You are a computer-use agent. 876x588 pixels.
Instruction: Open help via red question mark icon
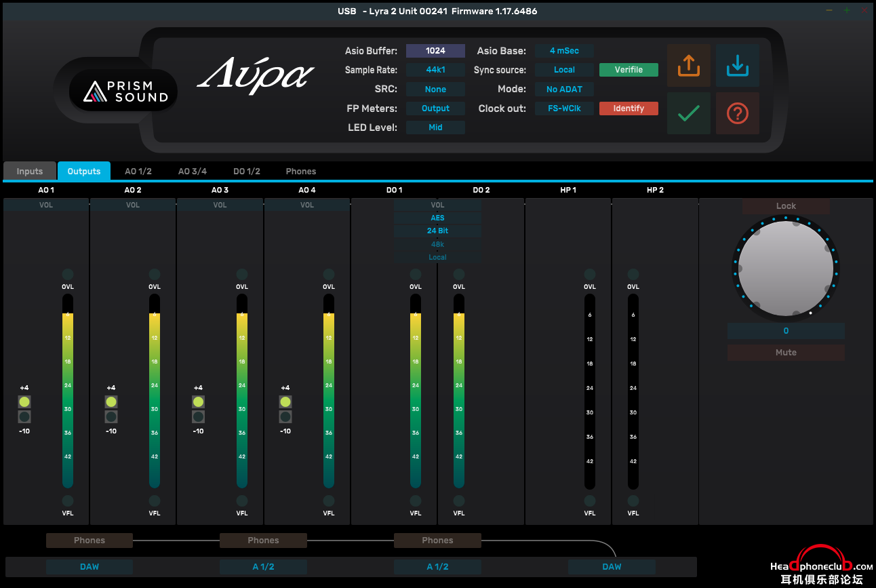point(737,113)
